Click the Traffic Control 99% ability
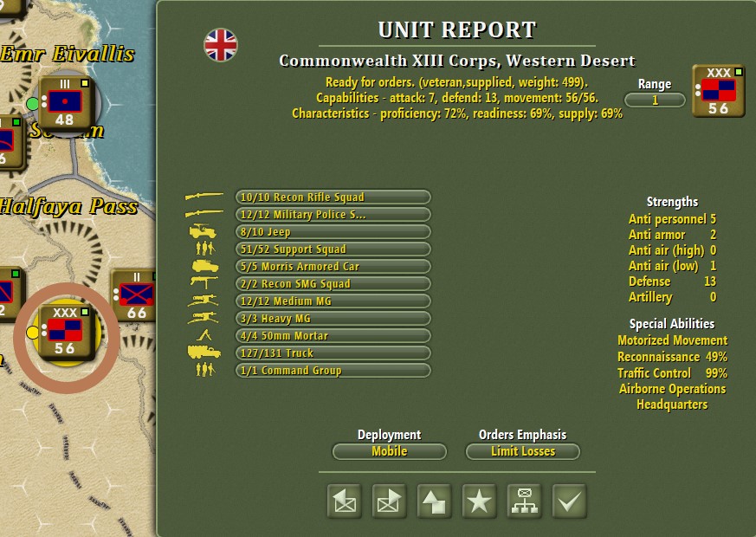Screen dimensions: 756x537 point(673,373)
